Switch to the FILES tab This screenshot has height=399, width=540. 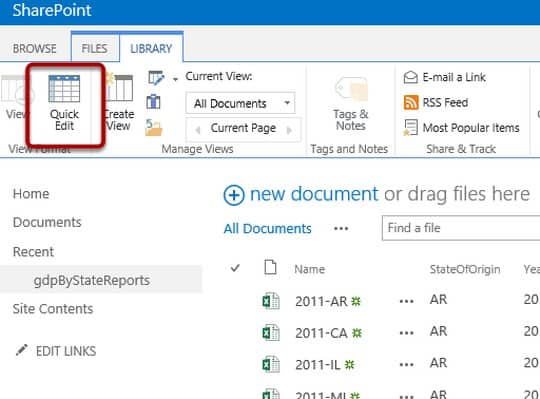tap(94, 49)
